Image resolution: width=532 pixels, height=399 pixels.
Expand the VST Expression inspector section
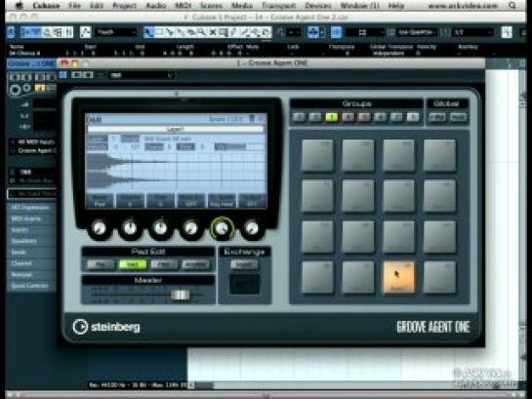[31, 207]
